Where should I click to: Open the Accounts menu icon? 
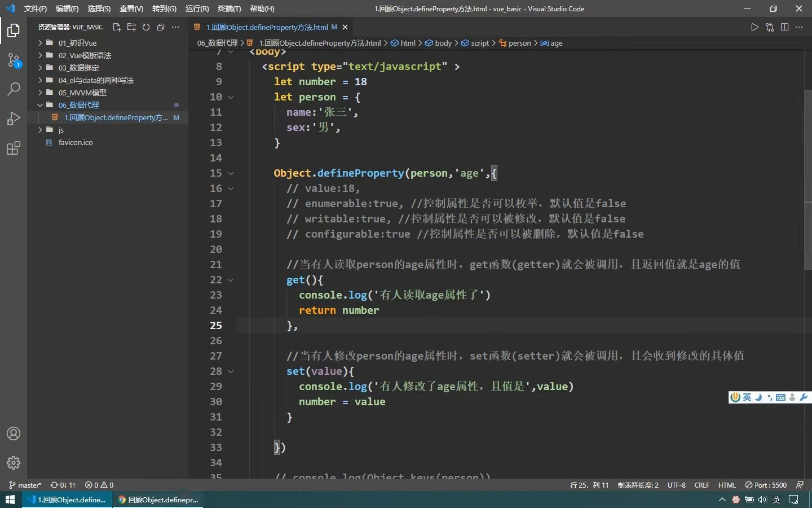14,433
